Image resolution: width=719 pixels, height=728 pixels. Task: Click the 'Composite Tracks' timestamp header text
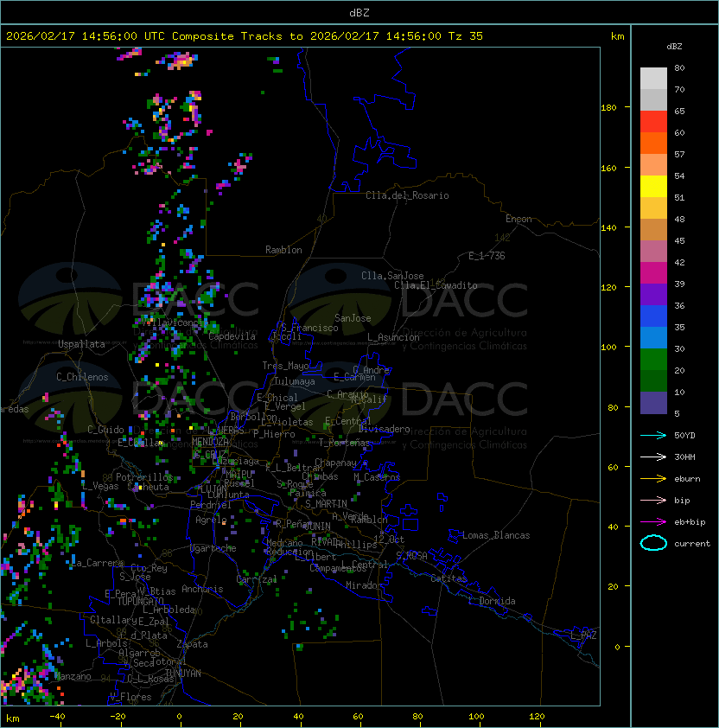(245, 36)
